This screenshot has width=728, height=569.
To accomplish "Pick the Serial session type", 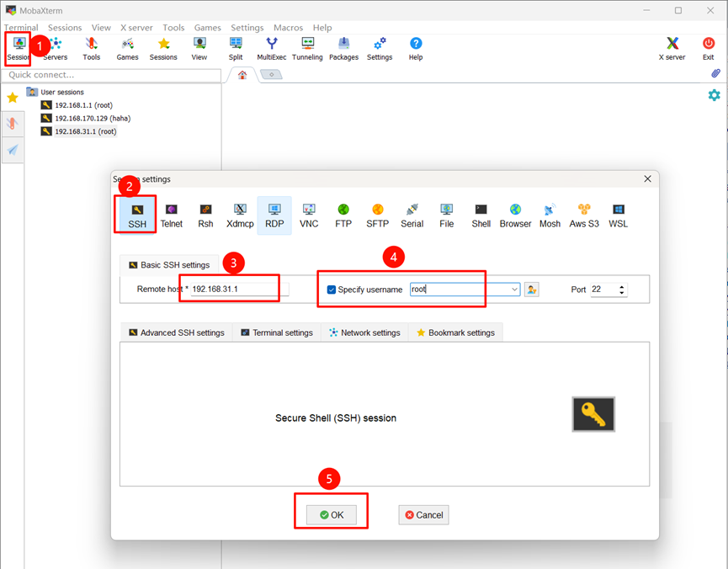I will [412, 215].
